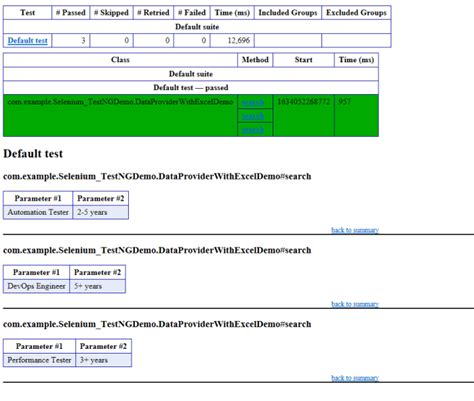Select the 'Start' column header
This screenshot has height=401, width=474.
pyautogui.click(x=304, y=60)
